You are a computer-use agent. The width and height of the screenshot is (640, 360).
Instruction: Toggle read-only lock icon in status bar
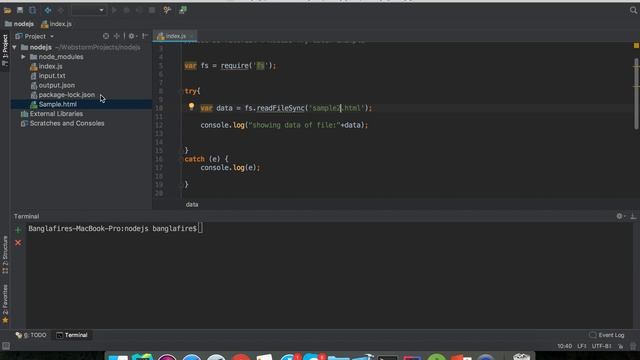pos(621,346)
